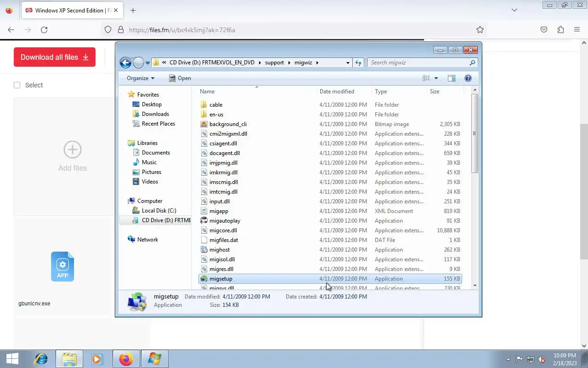Sort by Type column header

(400, 92)
